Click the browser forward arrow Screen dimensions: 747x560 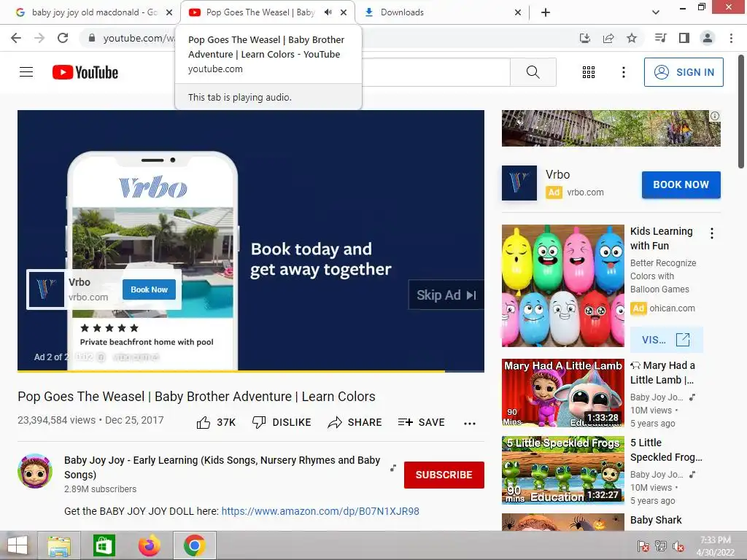(39, 38)
